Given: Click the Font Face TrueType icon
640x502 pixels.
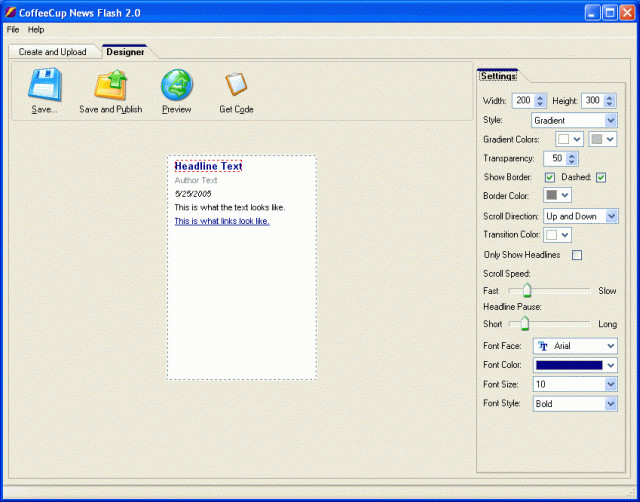Looking at the screenshot, I should (542, 346).
